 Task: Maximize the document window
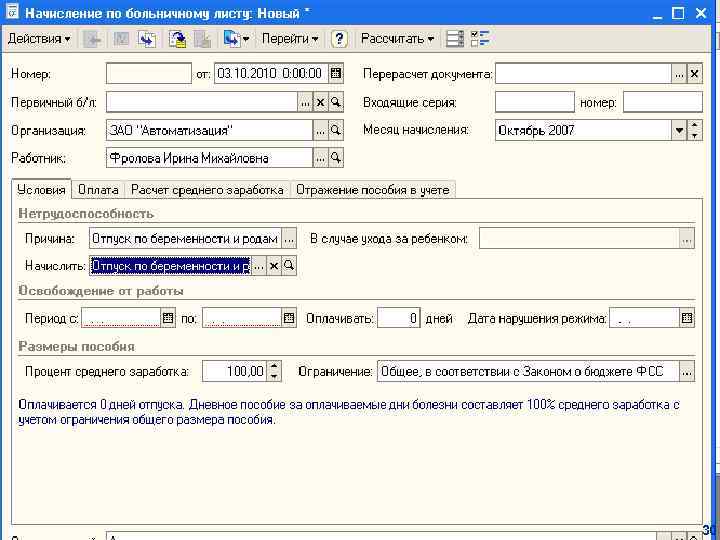point(678,13)
